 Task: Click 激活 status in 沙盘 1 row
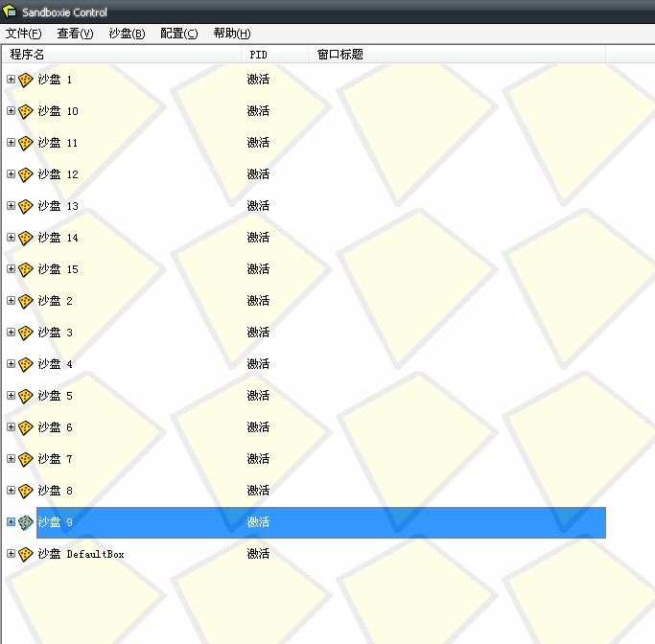coord(258,80)
